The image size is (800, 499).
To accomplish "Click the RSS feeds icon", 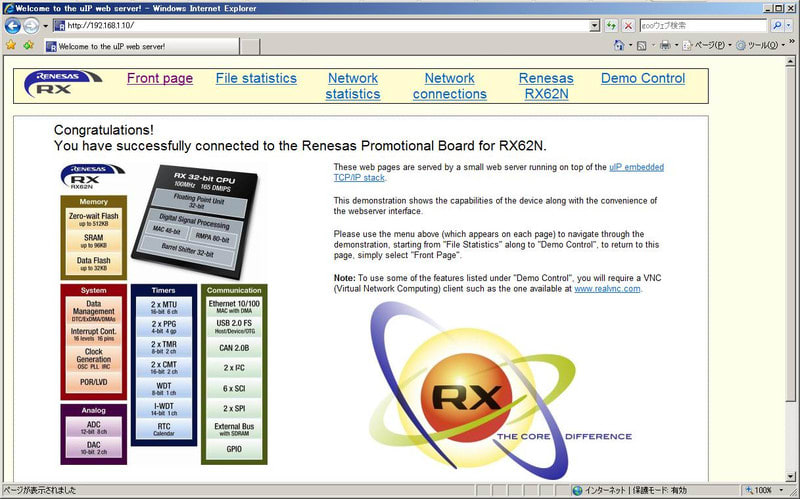I will pos(642,45).
